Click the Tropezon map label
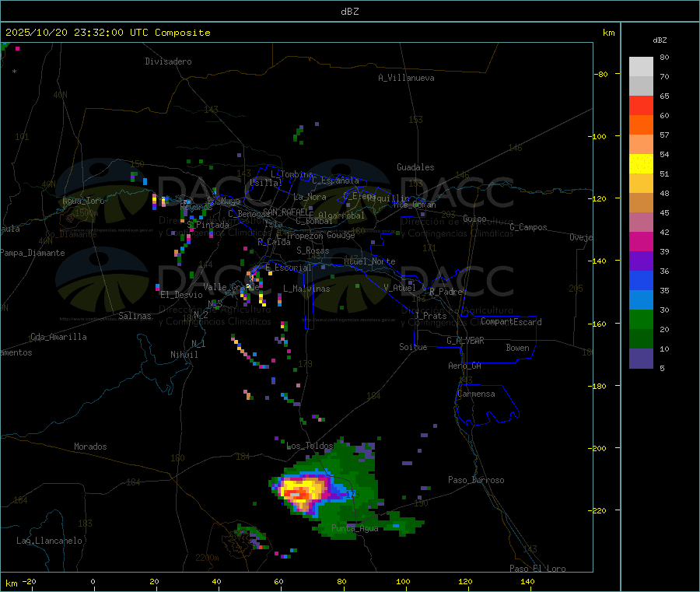Viewport: 700px width, 592px height. click(304, 236)
